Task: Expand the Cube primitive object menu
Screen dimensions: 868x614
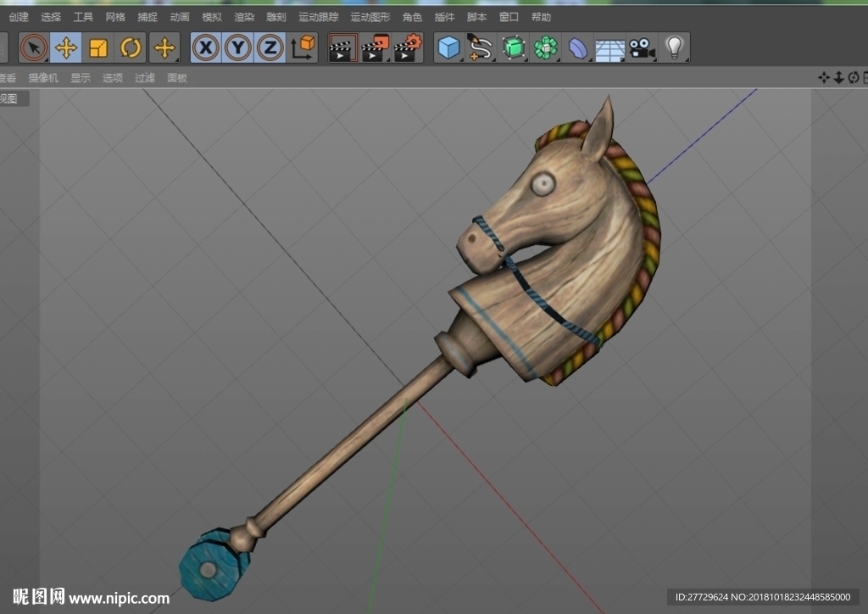Action: [x=449, y=47]
